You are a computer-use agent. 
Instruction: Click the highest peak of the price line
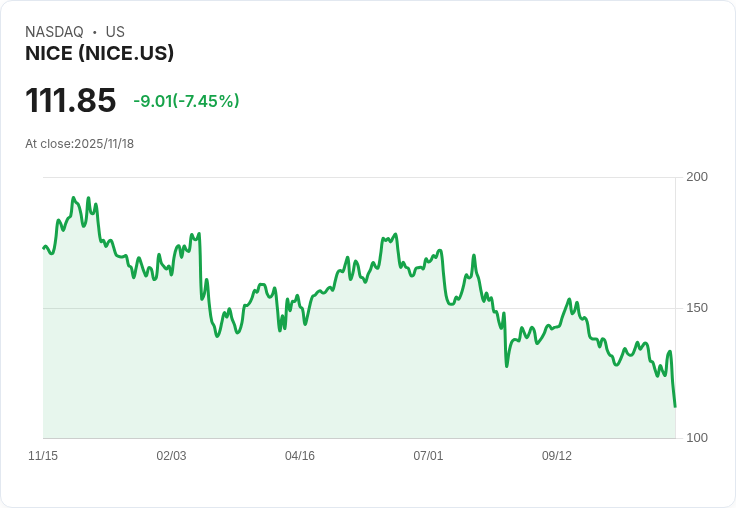[73, 198]
